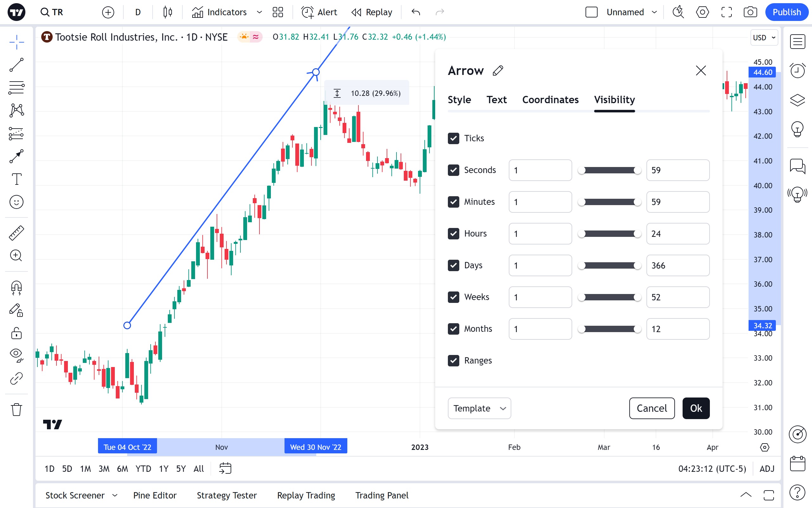The image size is (812, 508).
Task: Remove drawings with trash icon
Action: click(x=16, y=410)
